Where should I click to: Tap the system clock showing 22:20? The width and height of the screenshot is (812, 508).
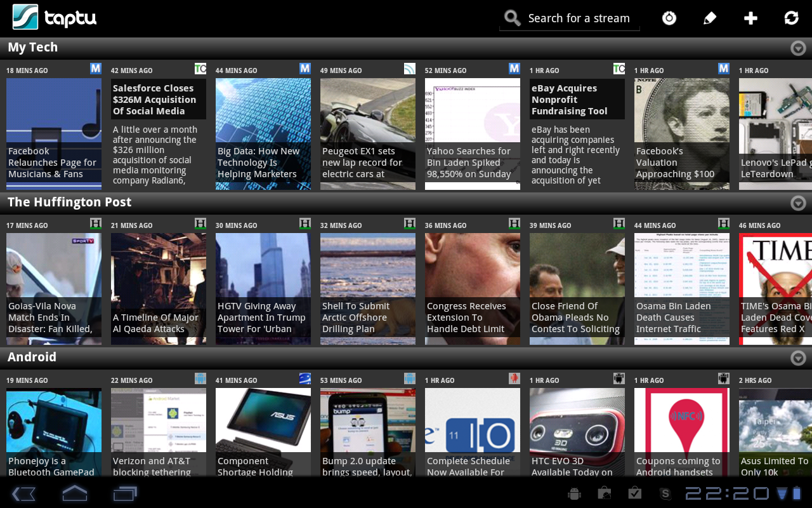[726, 493]
